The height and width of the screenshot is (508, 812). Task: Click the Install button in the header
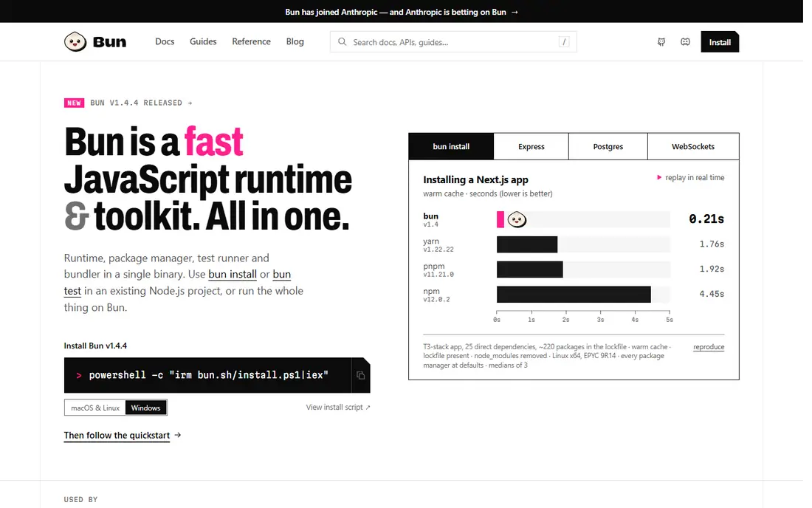(720, 42)
